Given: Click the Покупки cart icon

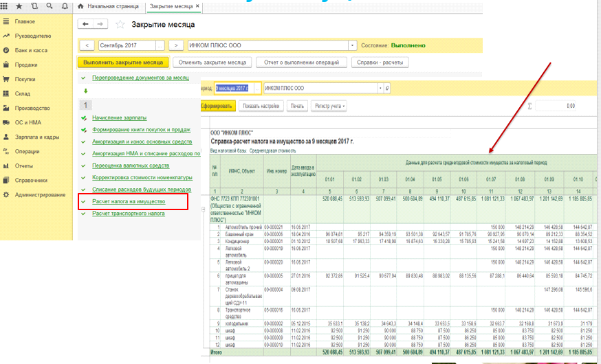Looking at the screenshot, I should point(6,79).
